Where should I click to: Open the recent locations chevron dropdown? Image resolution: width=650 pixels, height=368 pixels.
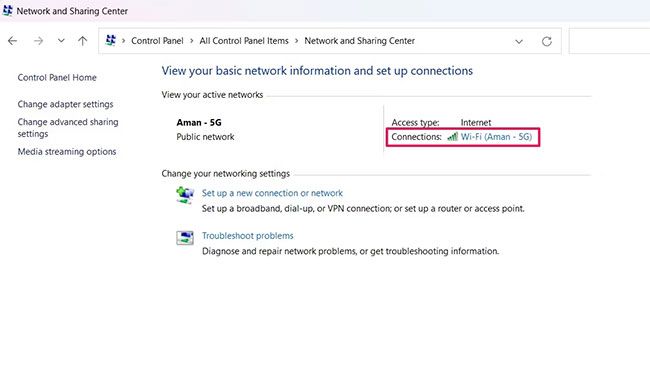click(x=61, y=41)
